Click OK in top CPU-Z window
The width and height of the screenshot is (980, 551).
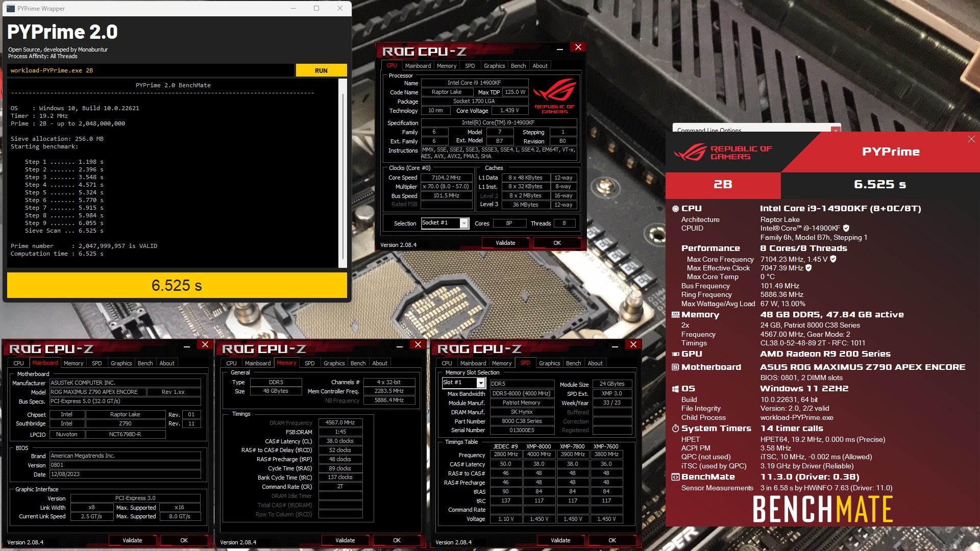coord(557,243)
